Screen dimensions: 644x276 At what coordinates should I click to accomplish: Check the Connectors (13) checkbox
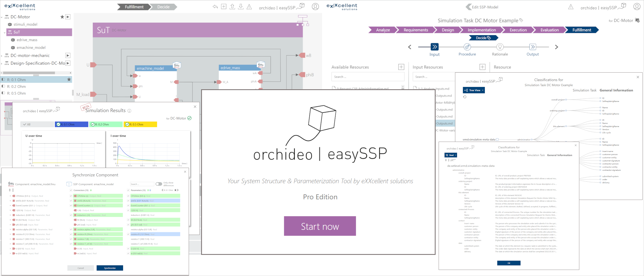tap(71, 190)
